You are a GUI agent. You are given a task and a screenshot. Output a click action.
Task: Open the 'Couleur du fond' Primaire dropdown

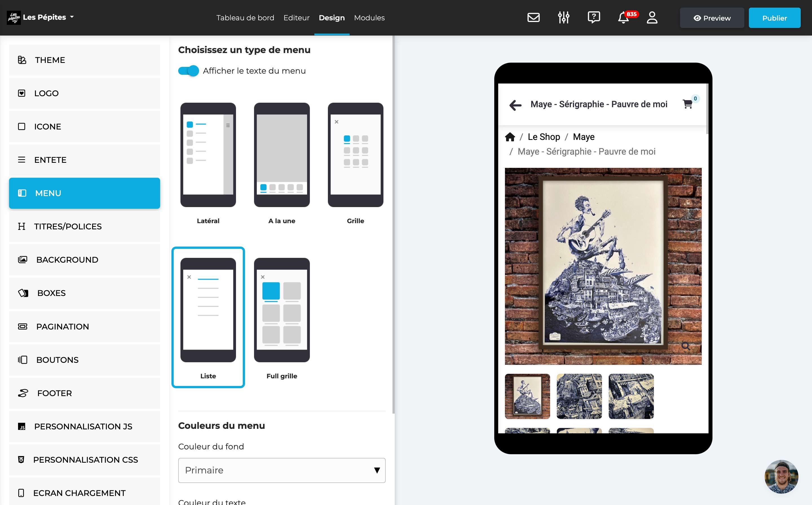282,470
